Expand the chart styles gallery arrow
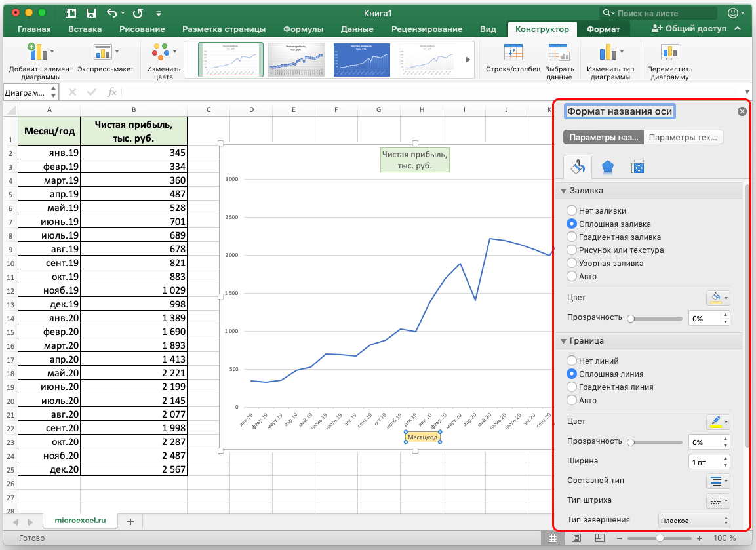This screenshot has width=756, height=550. point(468,60)
